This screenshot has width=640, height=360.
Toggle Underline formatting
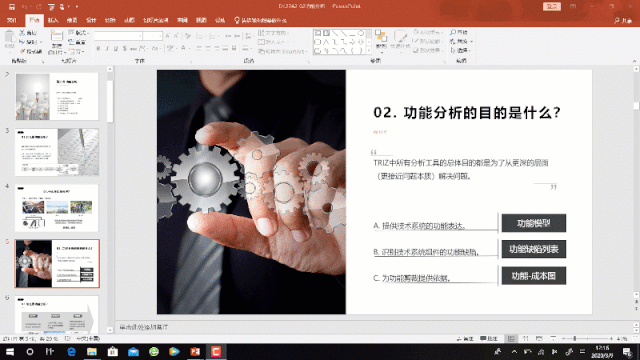(x=116, y=49)
